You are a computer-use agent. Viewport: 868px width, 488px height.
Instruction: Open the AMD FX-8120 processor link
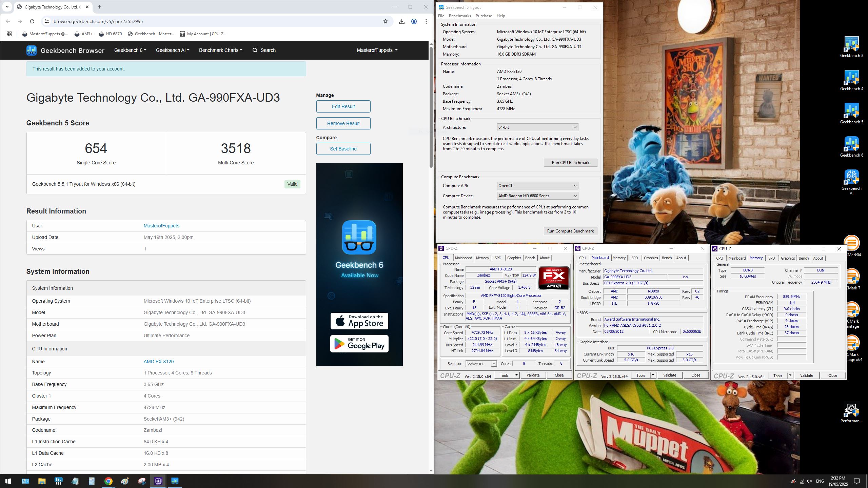[x=158, y=362]
